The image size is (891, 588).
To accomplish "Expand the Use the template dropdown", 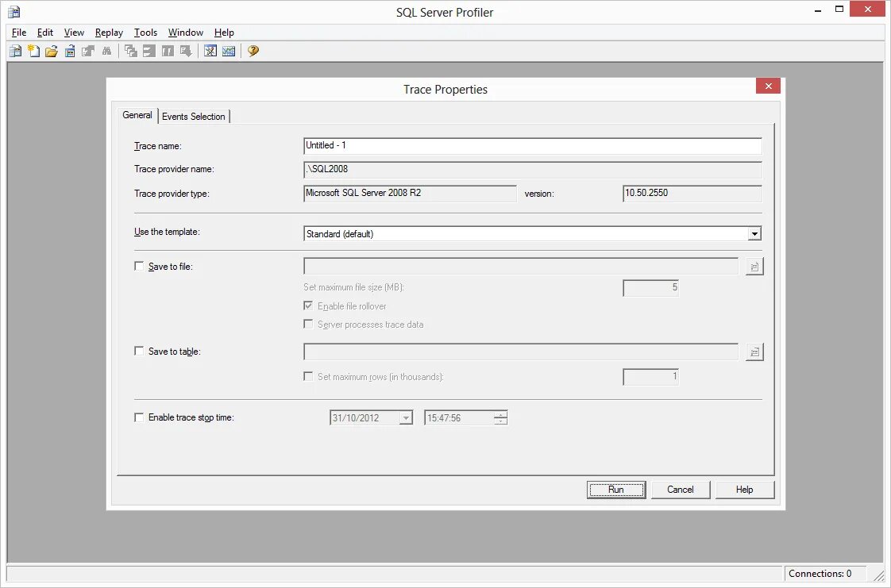I will 754,234.
